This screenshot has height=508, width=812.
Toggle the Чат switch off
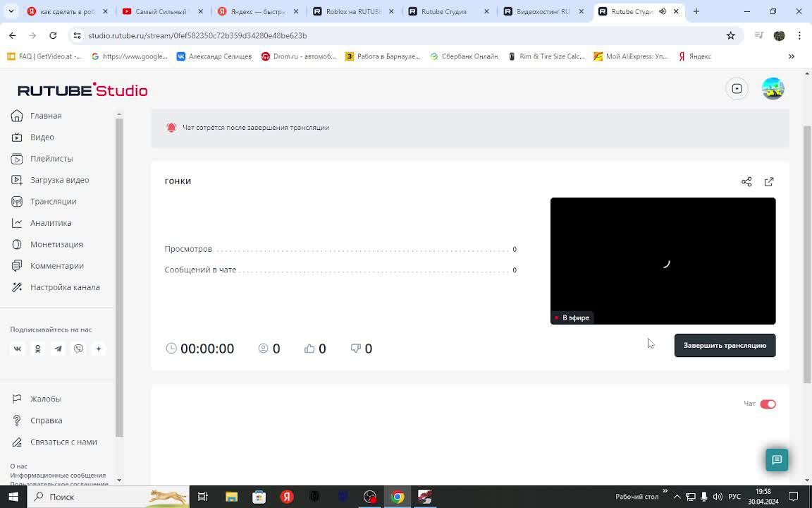[x=768, y=404]
